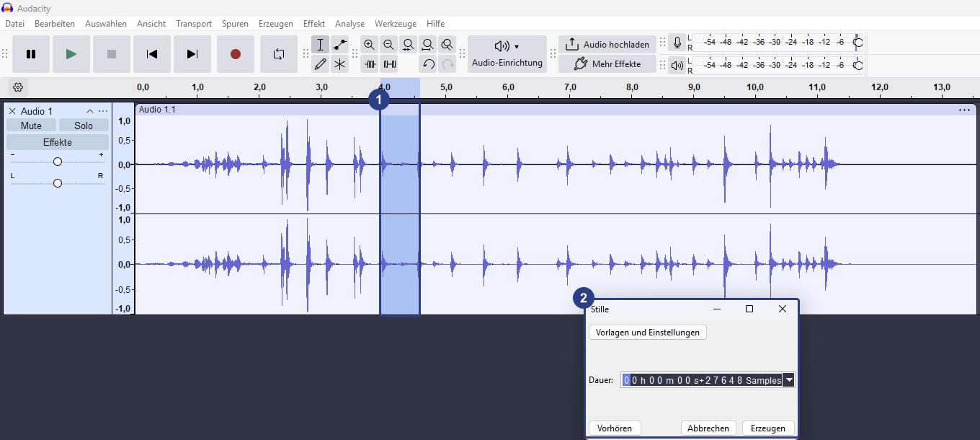Open the Datei menu
980x440 pixels.
pos(14,24)
